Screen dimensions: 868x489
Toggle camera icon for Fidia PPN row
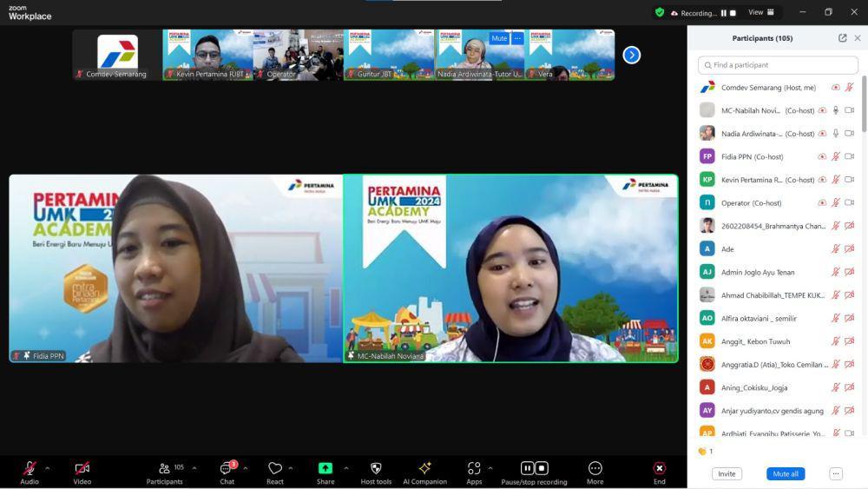tap(849, 156)
